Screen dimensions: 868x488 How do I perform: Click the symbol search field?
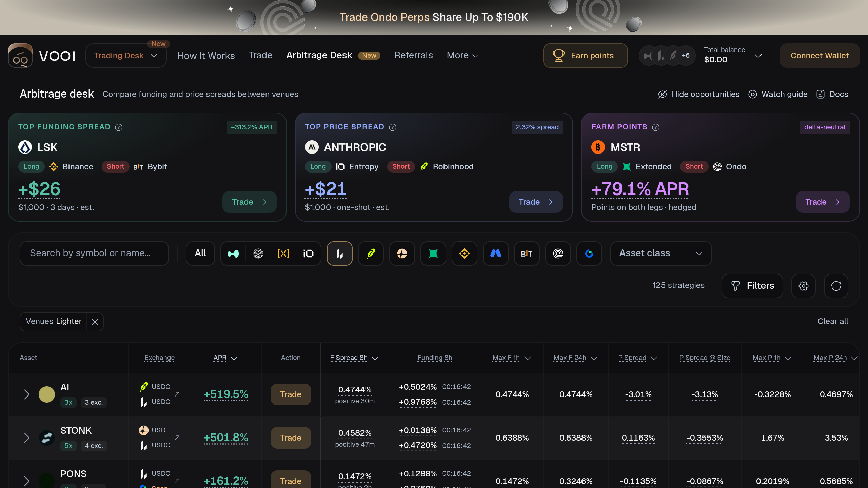[94, 253]
